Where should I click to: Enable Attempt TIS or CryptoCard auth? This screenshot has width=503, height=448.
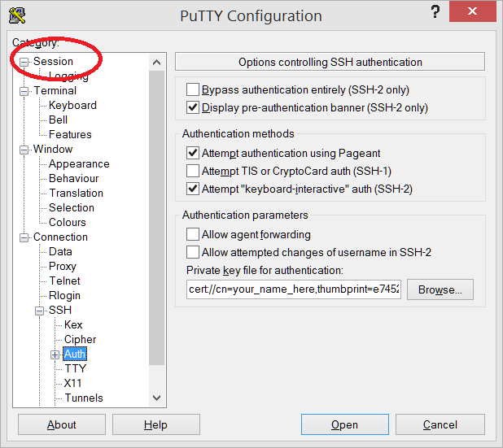point(192,171)
